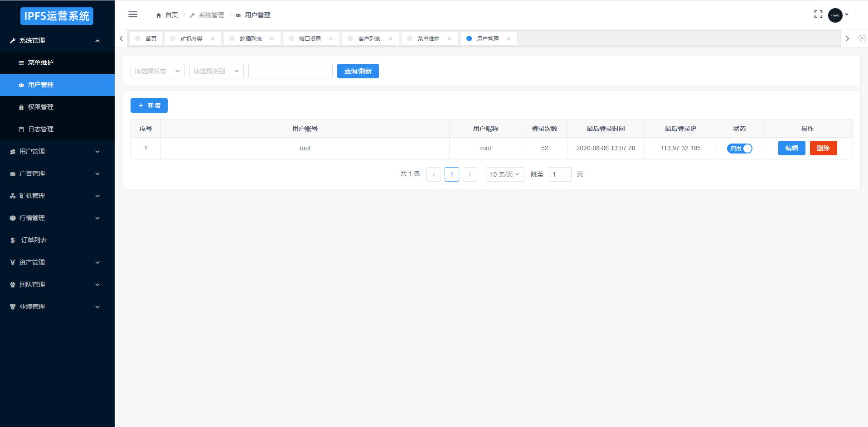868x427 pixels.
Task: Click the close-all-tabs circle icon
Action: pyautogui.click(x=862, y=38)
